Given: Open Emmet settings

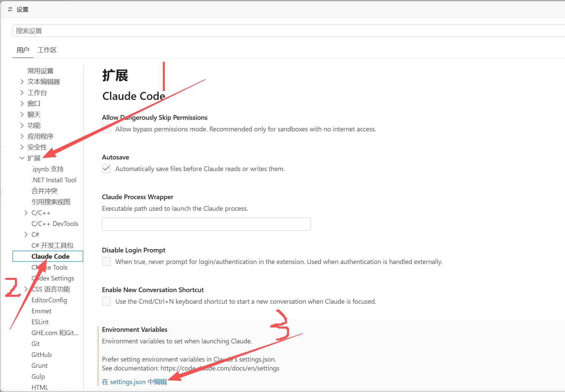Looking at the screenshot, I should point(41,311).
